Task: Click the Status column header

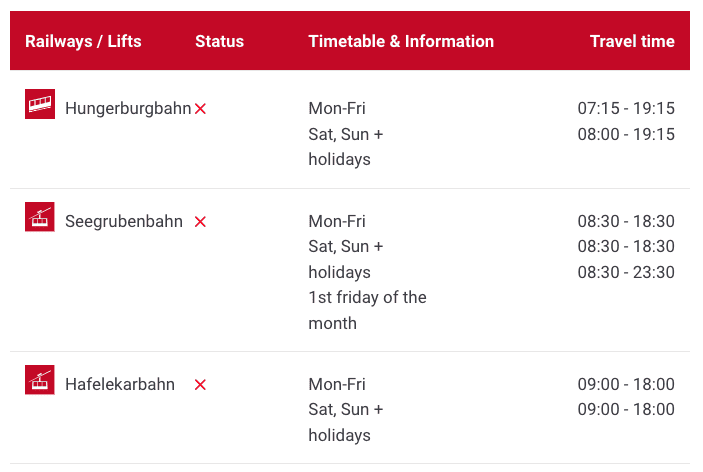Action: click(219, 41)
